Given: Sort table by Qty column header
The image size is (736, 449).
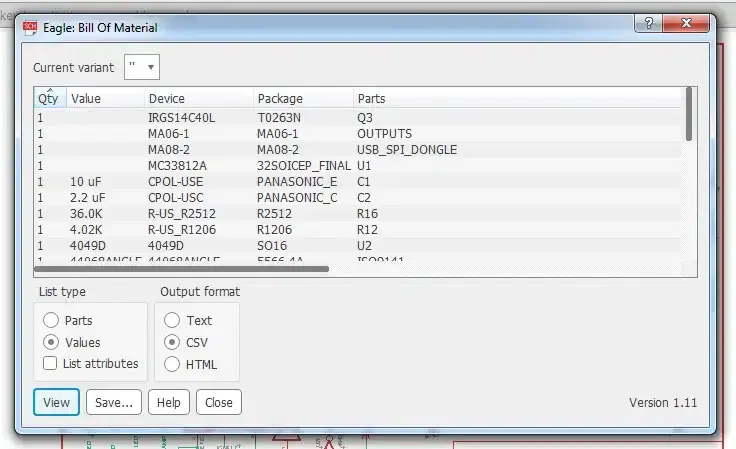Looking at the screenshot, I should [48, 99].
